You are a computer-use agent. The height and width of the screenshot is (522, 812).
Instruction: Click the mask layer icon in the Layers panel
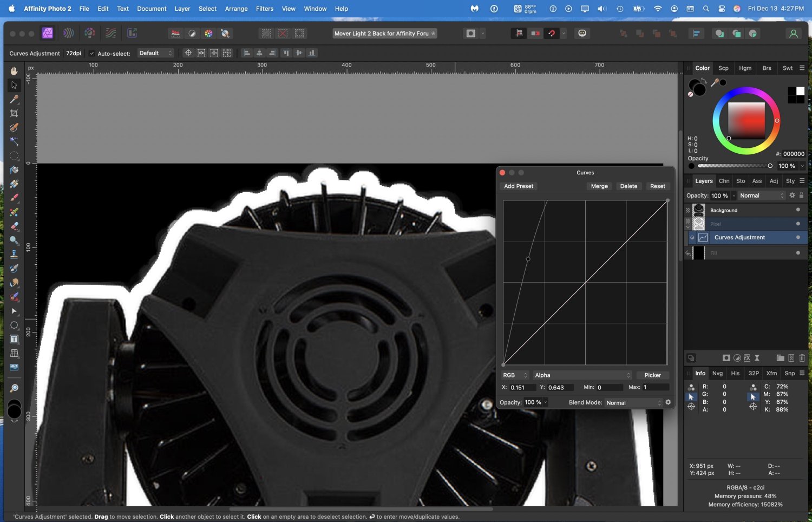[726, 358]
